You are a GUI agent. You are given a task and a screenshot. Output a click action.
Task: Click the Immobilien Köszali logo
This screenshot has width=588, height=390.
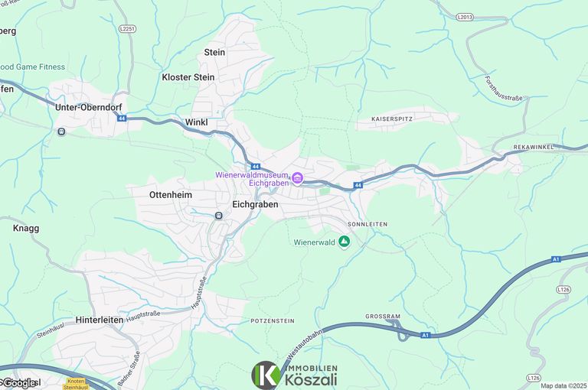coord(295,375)
